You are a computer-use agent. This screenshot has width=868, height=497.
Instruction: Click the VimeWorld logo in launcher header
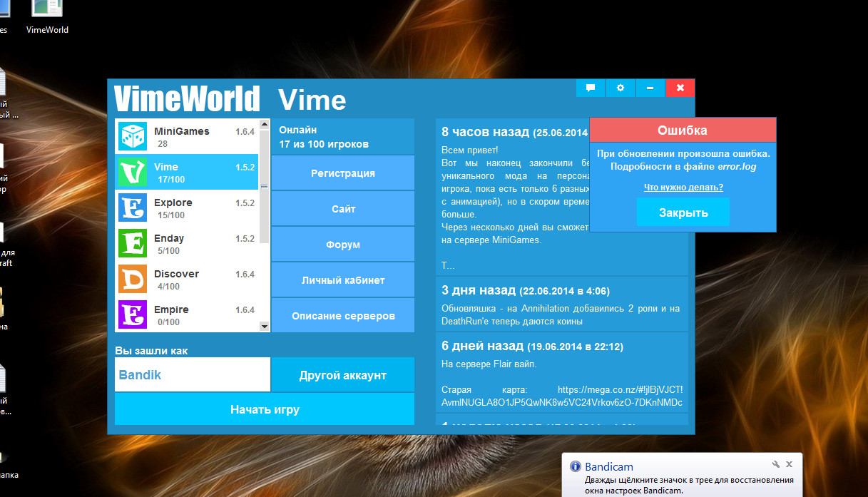[188, 99]
